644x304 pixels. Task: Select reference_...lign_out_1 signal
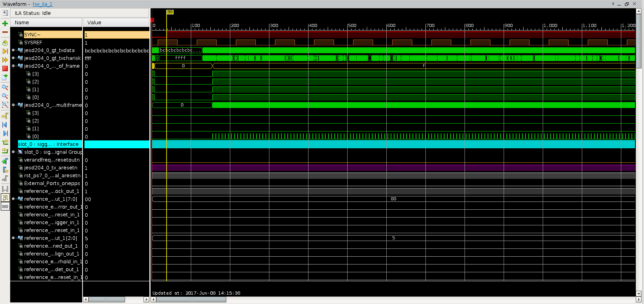pos(52,254)
